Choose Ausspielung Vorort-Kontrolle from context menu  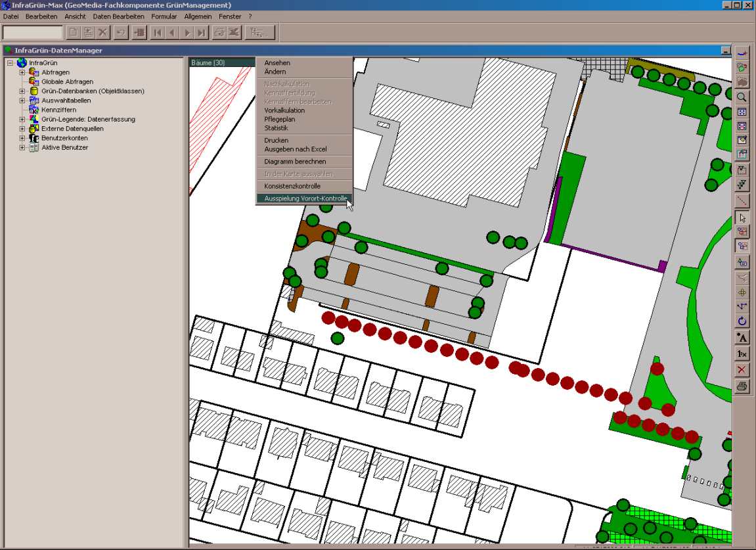305,198
